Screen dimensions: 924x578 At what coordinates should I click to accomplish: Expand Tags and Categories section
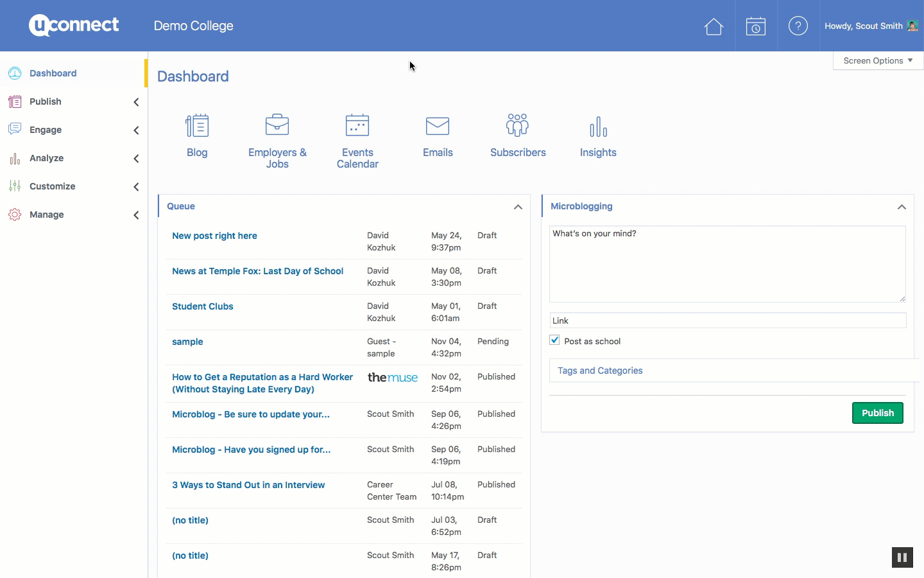tap(600, 371)
